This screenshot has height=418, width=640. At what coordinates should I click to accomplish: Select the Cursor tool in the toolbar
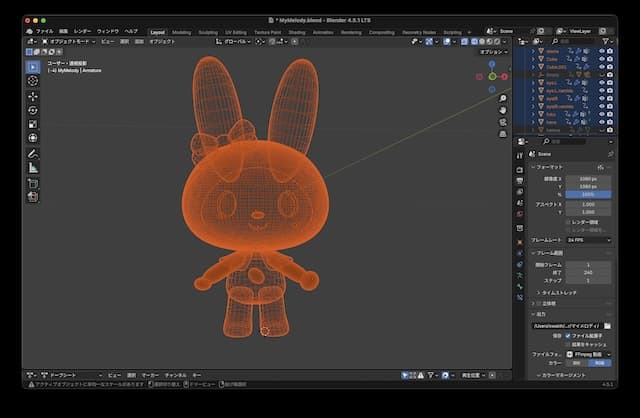(32, 81)
